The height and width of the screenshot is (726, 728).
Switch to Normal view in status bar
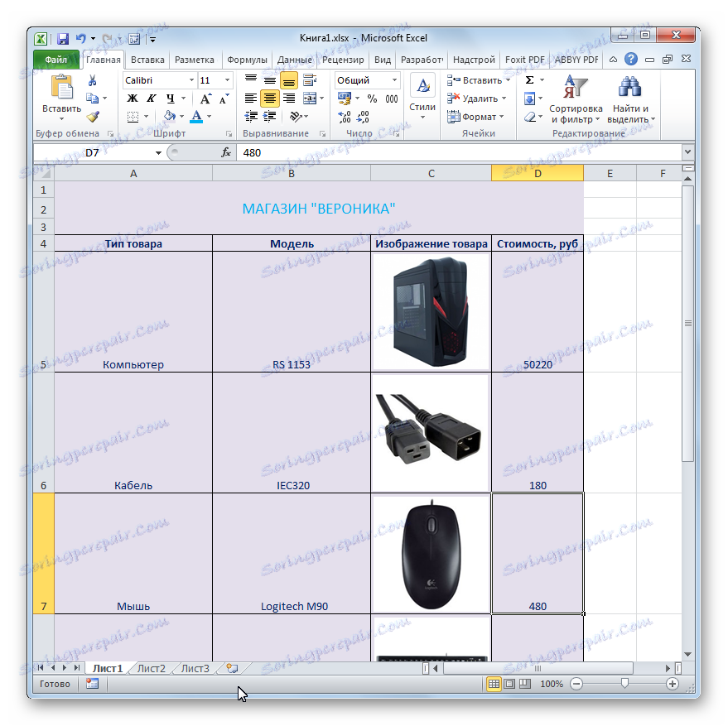pyautogui.click(x=494, y=684)
